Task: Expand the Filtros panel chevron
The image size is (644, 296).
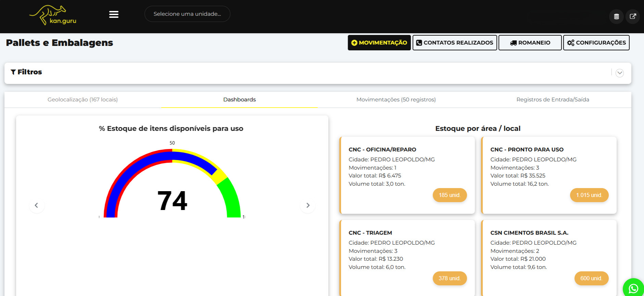Action: [x=619, y=73]
